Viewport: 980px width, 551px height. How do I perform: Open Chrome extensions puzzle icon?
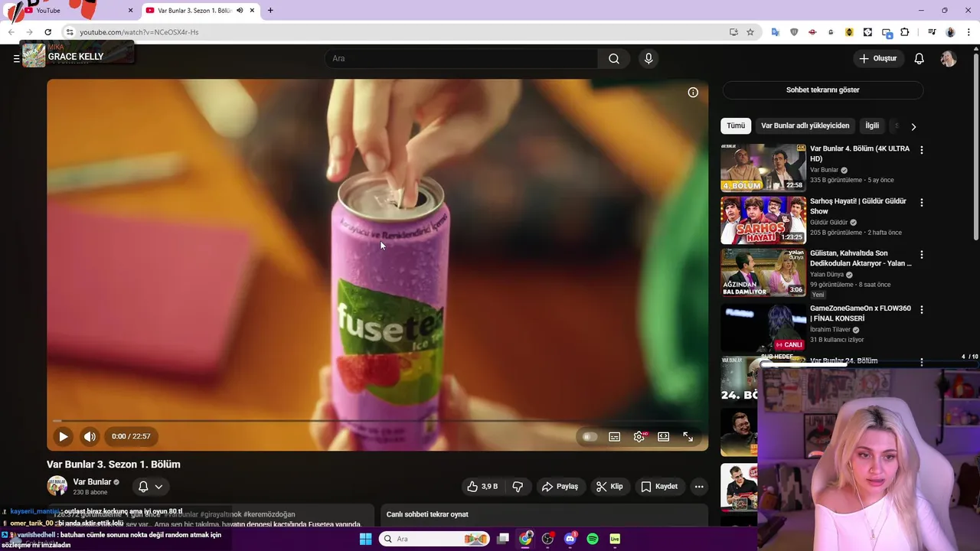(905, 32)
